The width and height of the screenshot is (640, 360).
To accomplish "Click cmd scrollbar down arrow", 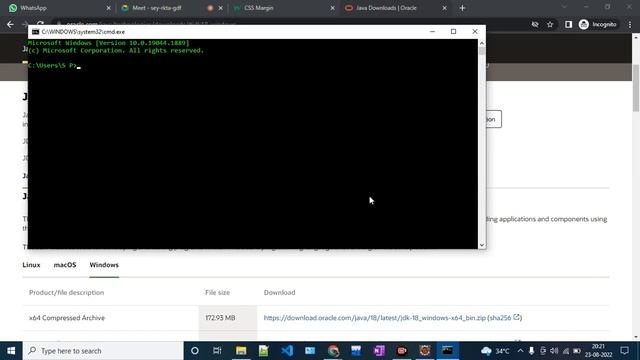I will pos(482,245).
